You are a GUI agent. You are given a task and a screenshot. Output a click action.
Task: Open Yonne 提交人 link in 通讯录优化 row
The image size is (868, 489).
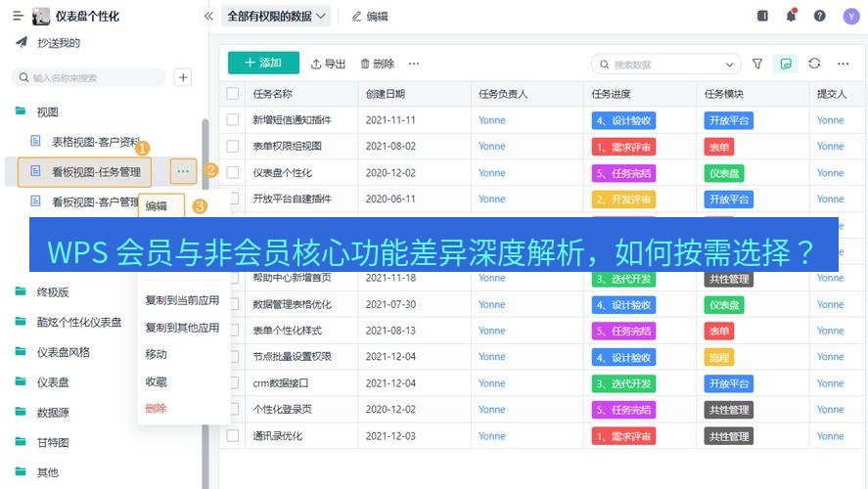(831, 436)
